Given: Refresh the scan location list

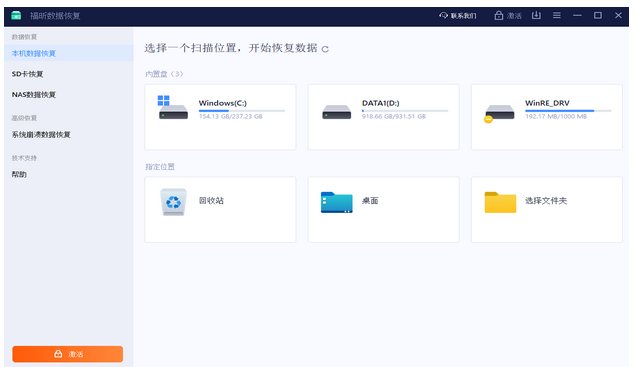Looking at the screenshot, I should click(x=325, y=49).
